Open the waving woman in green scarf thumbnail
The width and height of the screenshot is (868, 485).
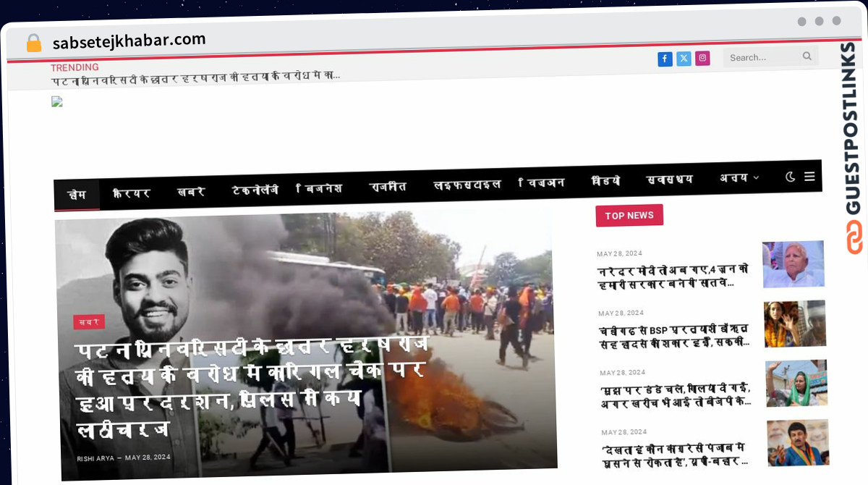click(x=796, y=383)
